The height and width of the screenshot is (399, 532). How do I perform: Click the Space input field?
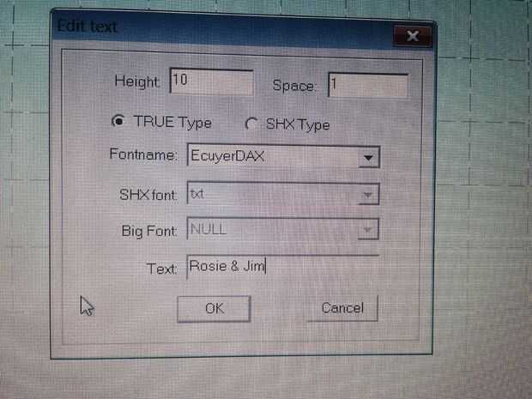[x=368, y=85]
